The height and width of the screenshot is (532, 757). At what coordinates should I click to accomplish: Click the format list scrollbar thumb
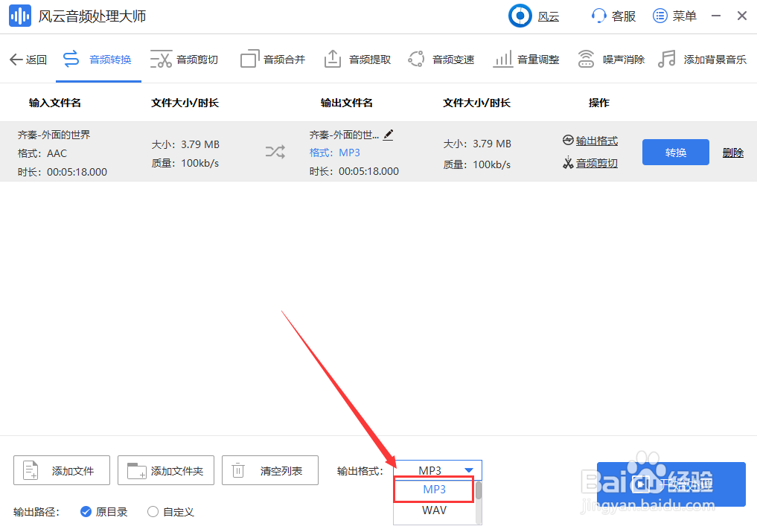pos(479,490)
